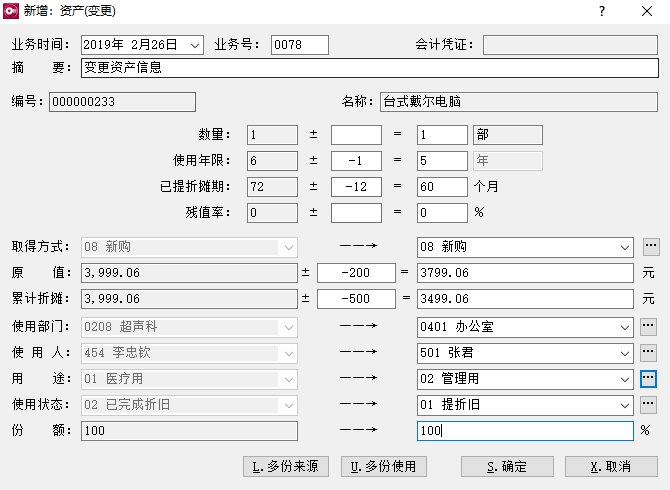Expand the 使用部门 0401 办公室 dropdown
The image size is (670, 490).
tap(625, 326)
